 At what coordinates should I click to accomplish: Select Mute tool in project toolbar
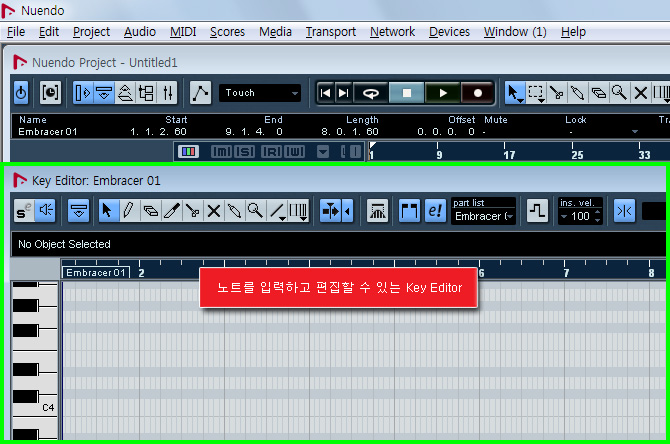(x=641, y=93)
